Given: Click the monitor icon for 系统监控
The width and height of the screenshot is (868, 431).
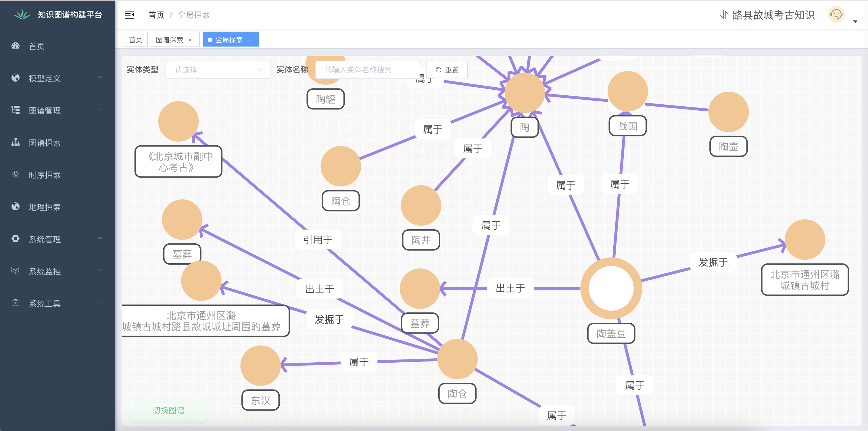Looking at the screenshot, I should (16, 271).
